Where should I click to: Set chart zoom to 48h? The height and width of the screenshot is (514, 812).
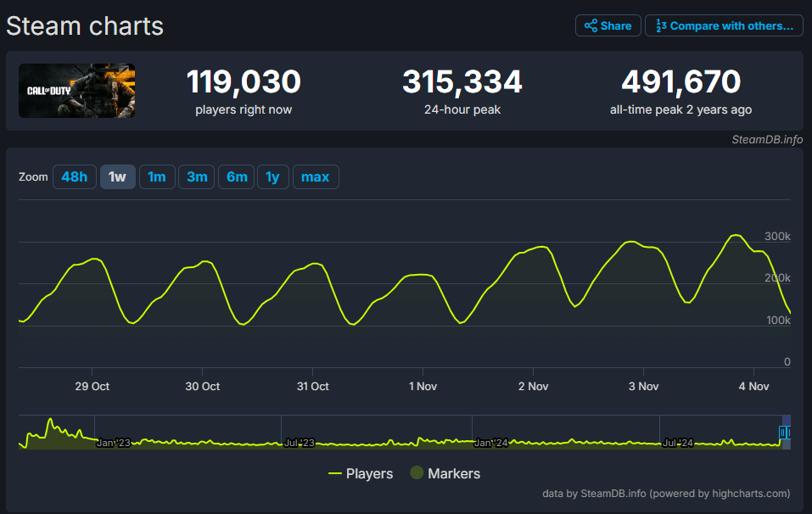(x=75, y=177)
